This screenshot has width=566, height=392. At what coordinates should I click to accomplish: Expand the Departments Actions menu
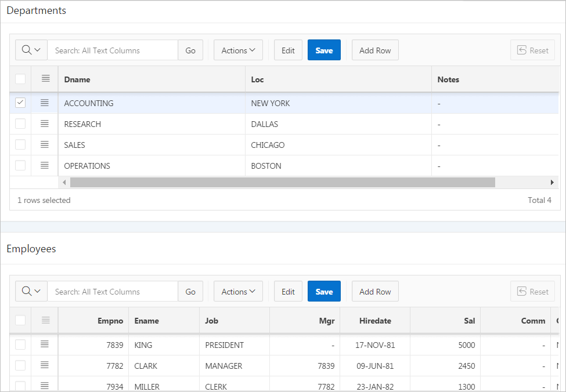pyautogui.click(x=238, y=50)
